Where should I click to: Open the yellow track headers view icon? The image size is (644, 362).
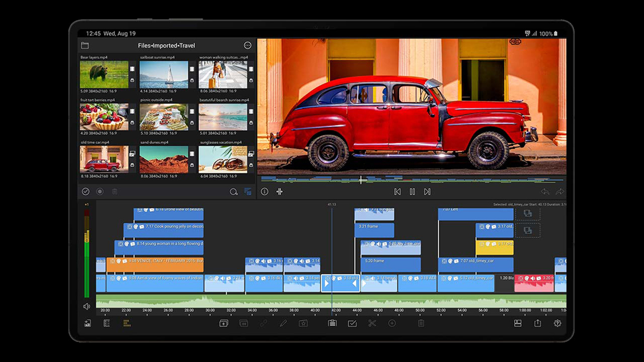tap(126, 323)
